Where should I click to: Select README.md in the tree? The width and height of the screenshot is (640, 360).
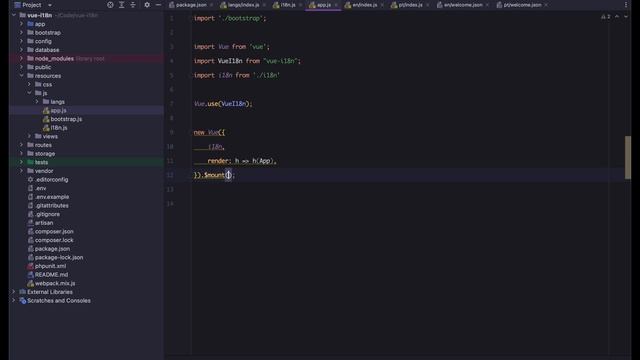(x=51, y=275)
